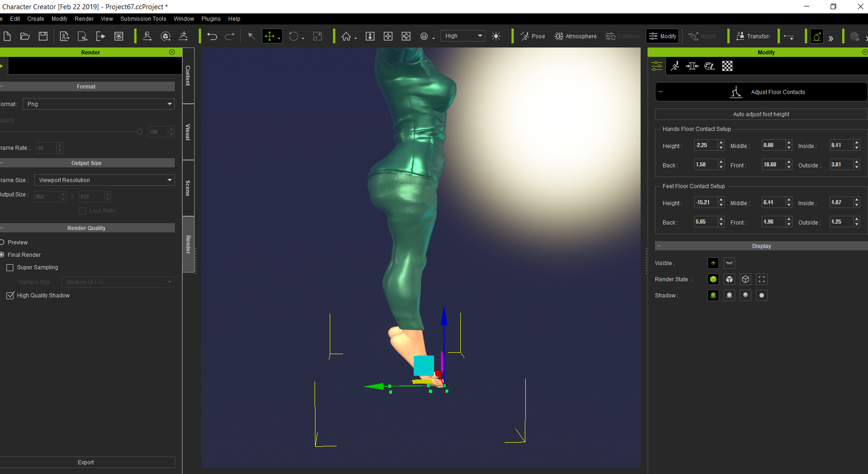Collapse the Adjust Floor Contacts section
This screenshot has height=474, width=868.
coord(660,92)
